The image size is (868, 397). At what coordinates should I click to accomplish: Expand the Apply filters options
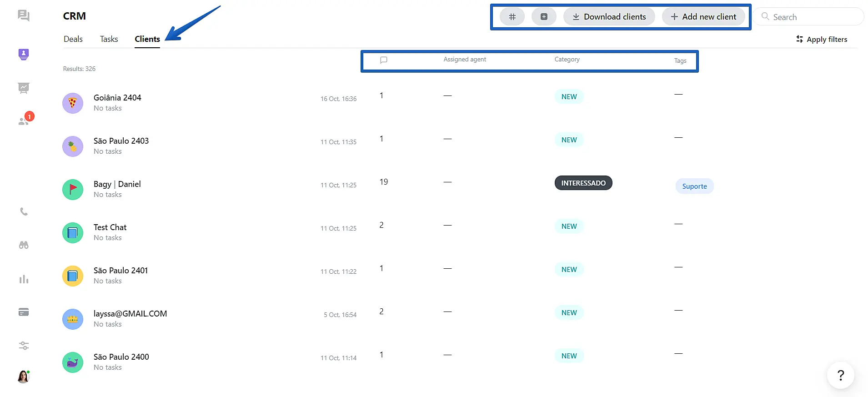[822, 40]
